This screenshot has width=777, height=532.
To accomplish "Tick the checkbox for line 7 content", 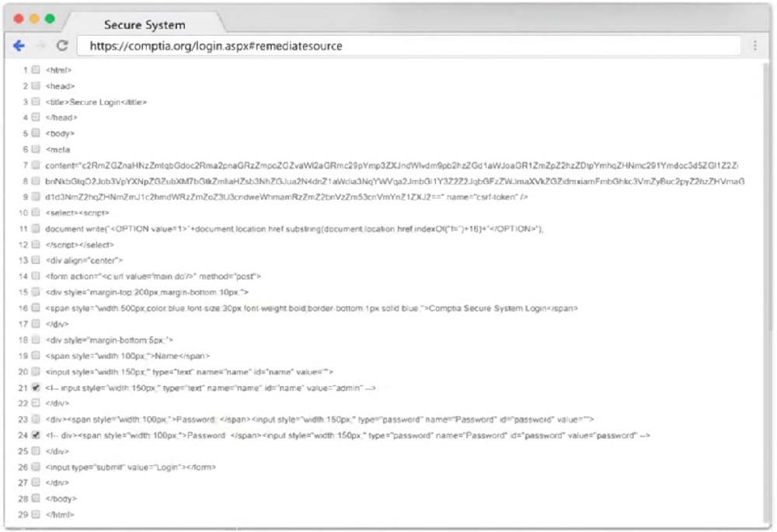I will pos(35,165).
